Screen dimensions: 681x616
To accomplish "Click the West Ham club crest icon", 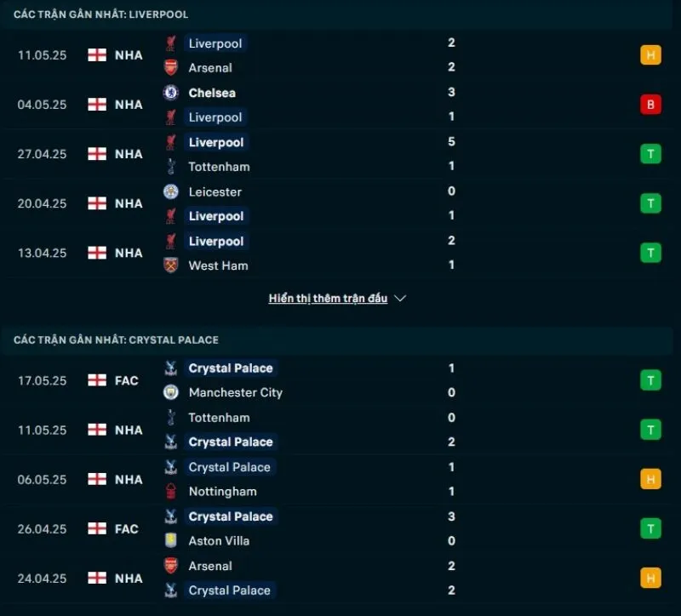I will tap(171, 265).
